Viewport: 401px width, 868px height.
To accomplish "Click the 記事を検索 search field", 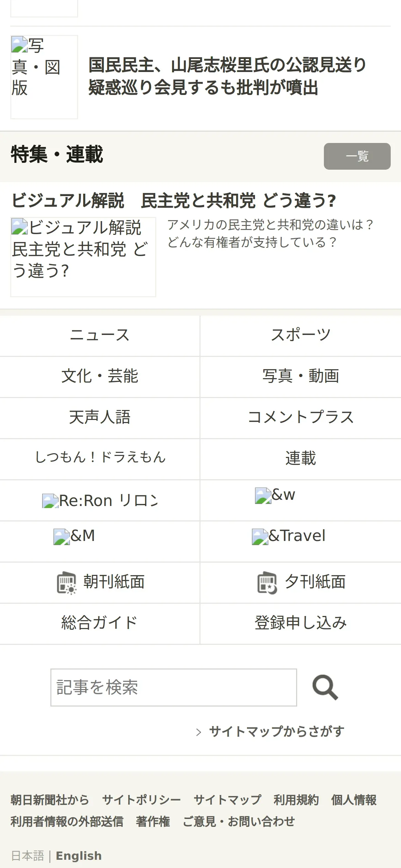I will point(174,687).
